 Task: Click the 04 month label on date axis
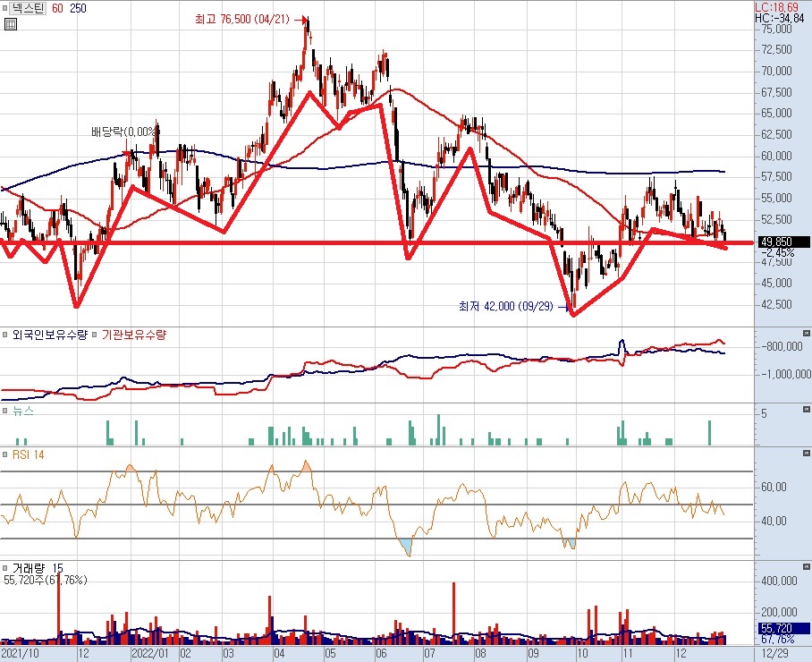click(279, 653)
